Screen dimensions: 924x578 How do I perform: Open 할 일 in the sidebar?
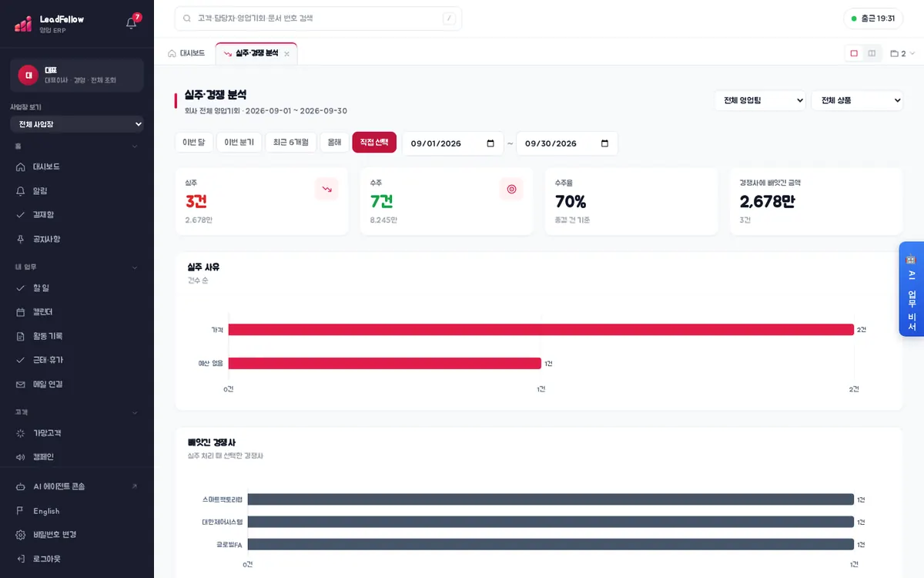pyautogui.click(x=77, y=287)
